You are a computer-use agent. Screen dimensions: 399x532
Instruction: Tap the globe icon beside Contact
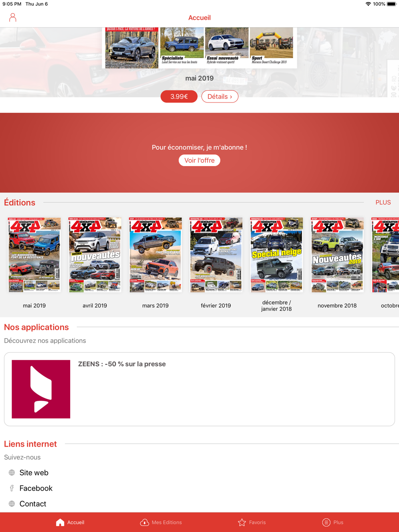[x=12, y=504]
